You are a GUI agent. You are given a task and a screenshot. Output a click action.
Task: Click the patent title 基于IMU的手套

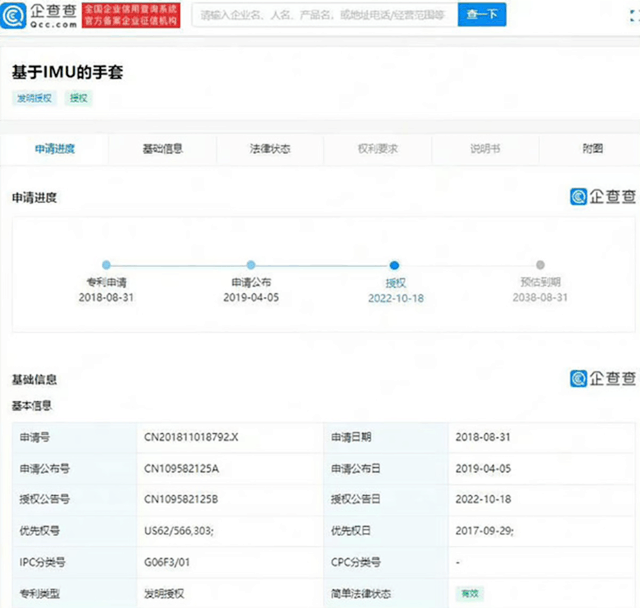pos(67,72)
